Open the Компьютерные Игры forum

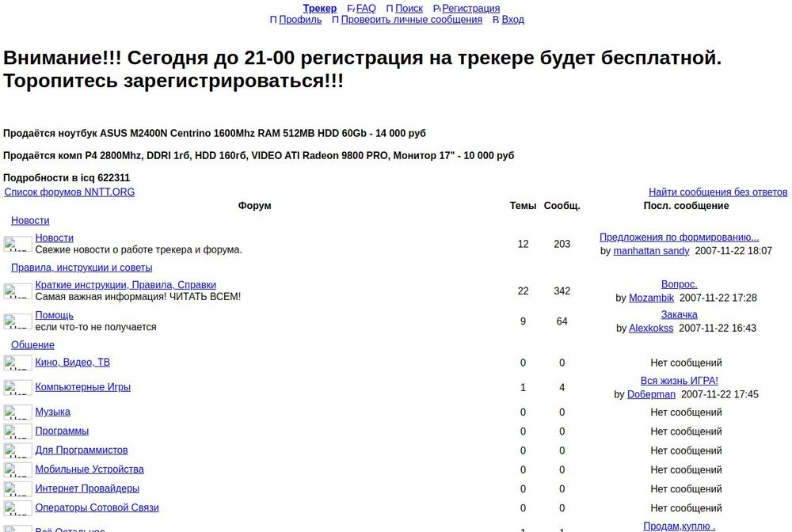click(83, 386)
